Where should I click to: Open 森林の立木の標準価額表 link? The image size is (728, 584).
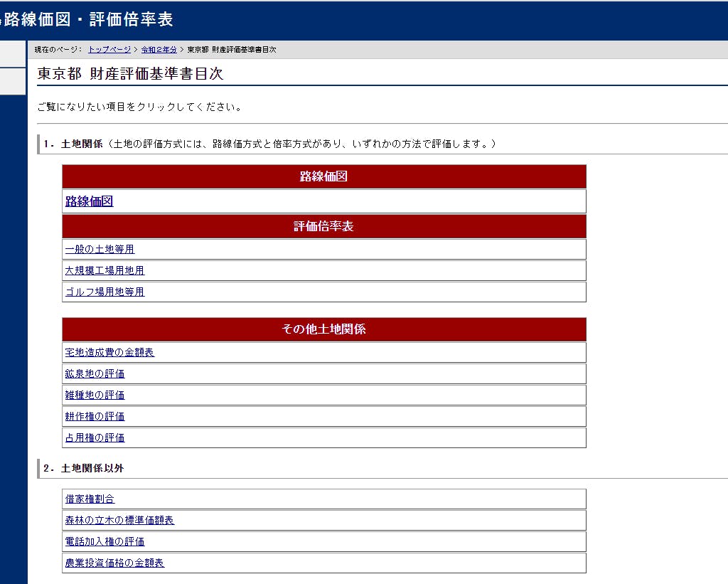(x=119, y=521)
